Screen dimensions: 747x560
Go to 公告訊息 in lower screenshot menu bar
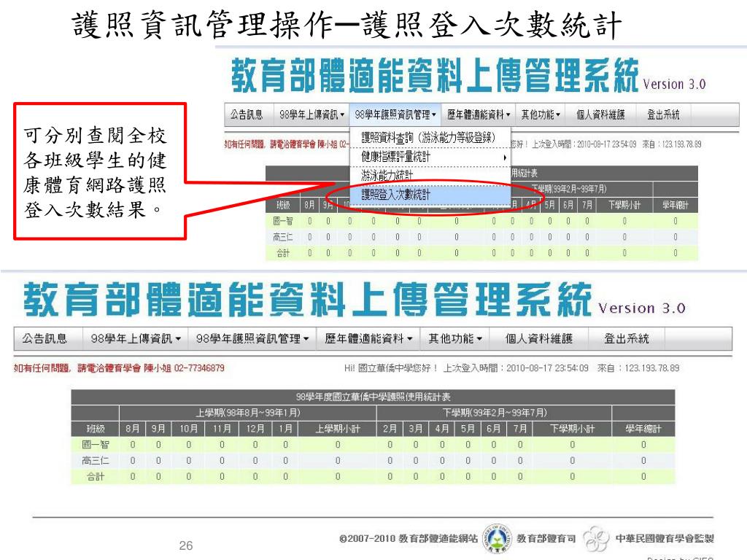(44, 338)
